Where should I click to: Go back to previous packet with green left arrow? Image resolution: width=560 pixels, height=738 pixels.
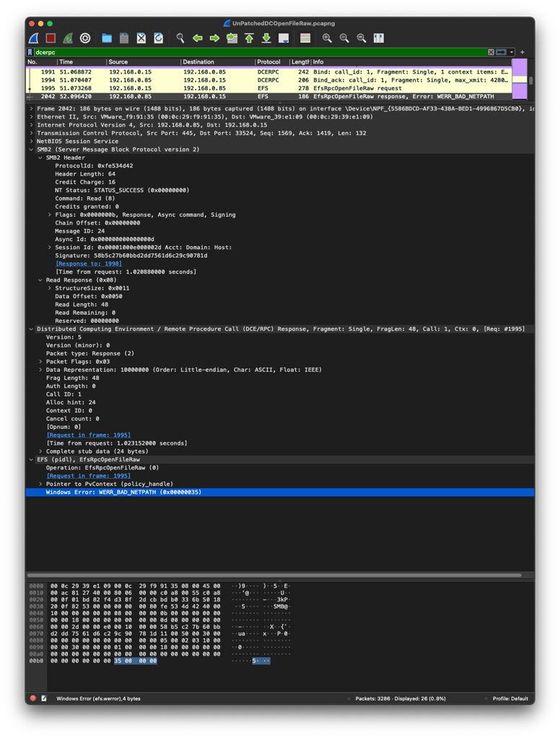(x=197, y=38)
